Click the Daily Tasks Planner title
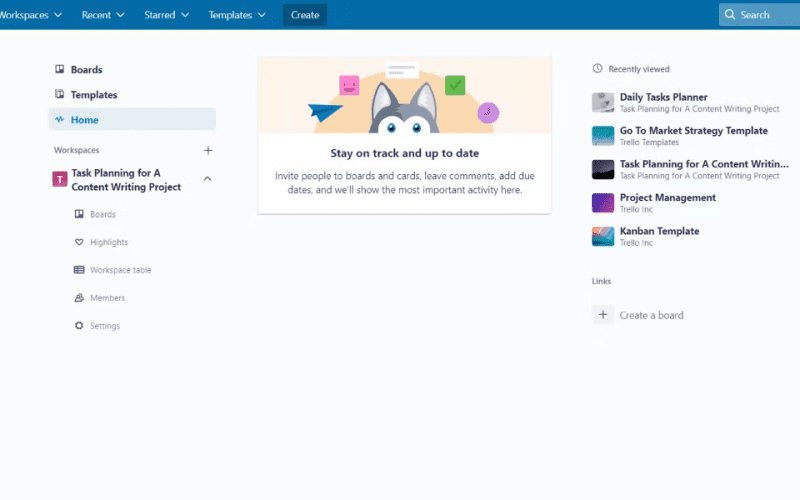The width and height of the screenshot is (800, 500). (663, 97)
